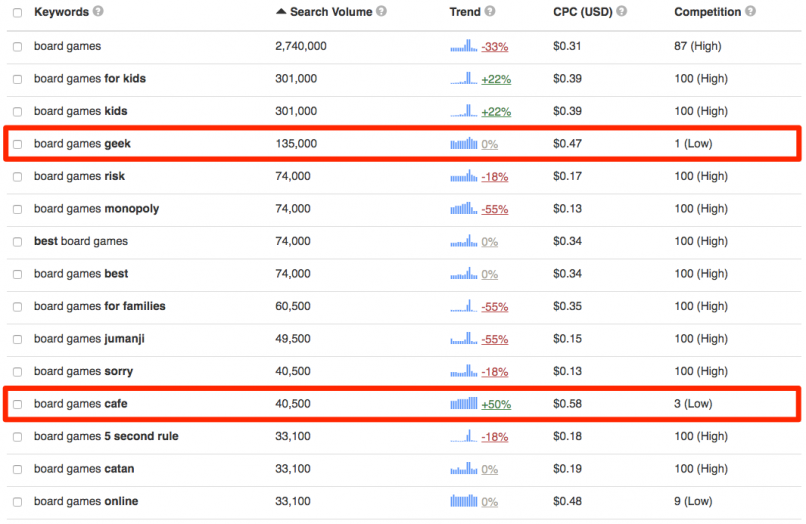806x524 pixels.
Task: Check the 'board games for kids' row
Action: (17, 79)
